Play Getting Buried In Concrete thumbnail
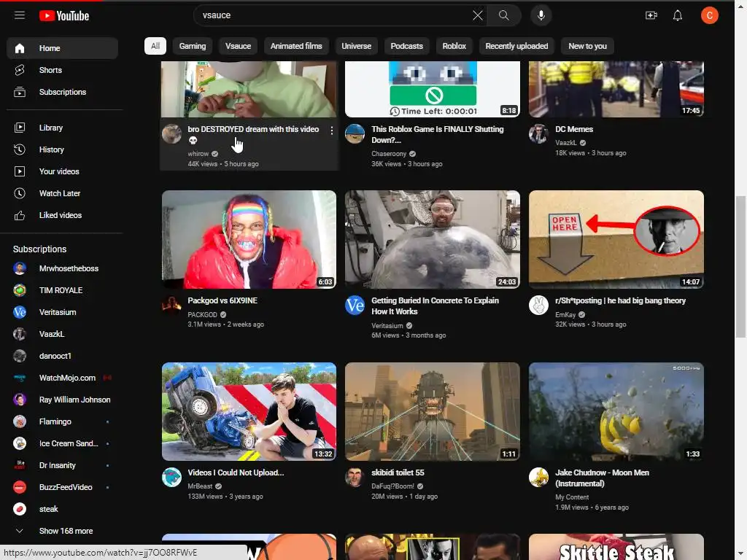 433,239
